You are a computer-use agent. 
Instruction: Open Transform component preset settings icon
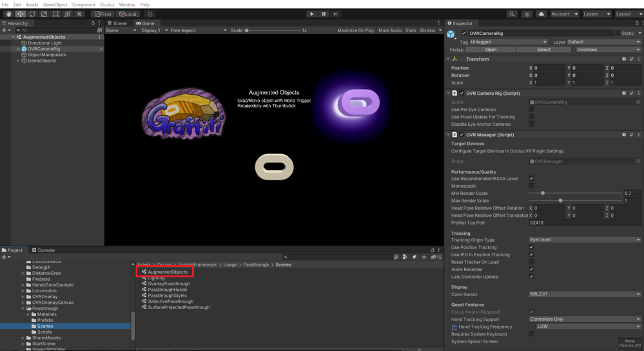pos(631,59)
